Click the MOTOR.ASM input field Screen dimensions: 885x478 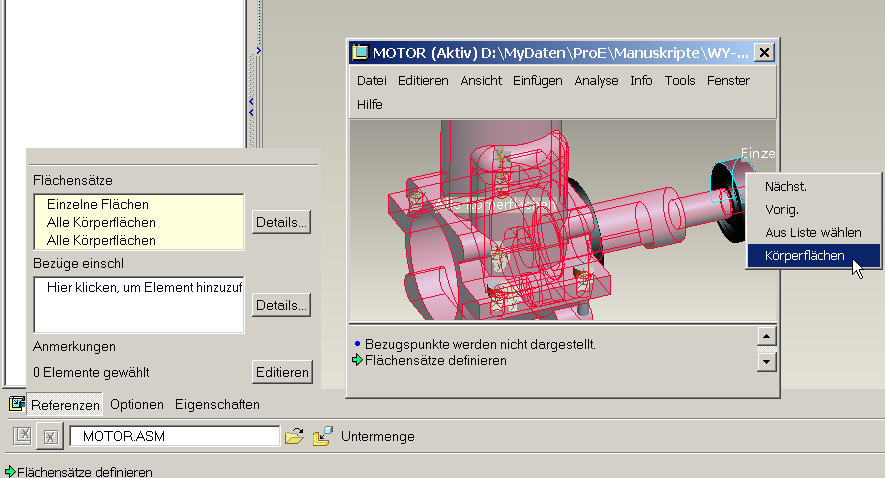(x=174, y=436)
